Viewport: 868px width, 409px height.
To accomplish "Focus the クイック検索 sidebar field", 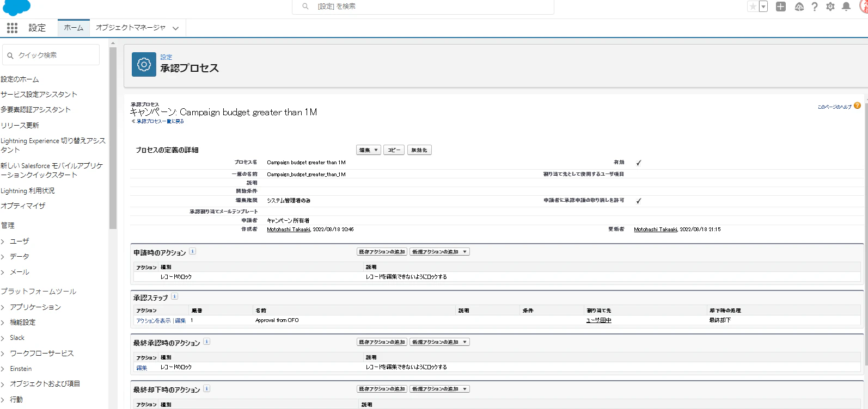I will pyautogui.click(x=51, y=55).
